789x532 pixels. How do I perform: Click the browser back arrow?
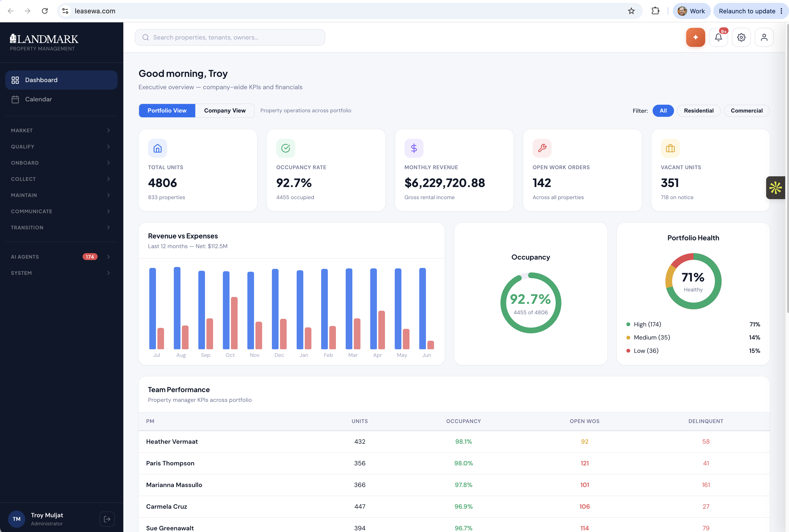pos(10,11)
